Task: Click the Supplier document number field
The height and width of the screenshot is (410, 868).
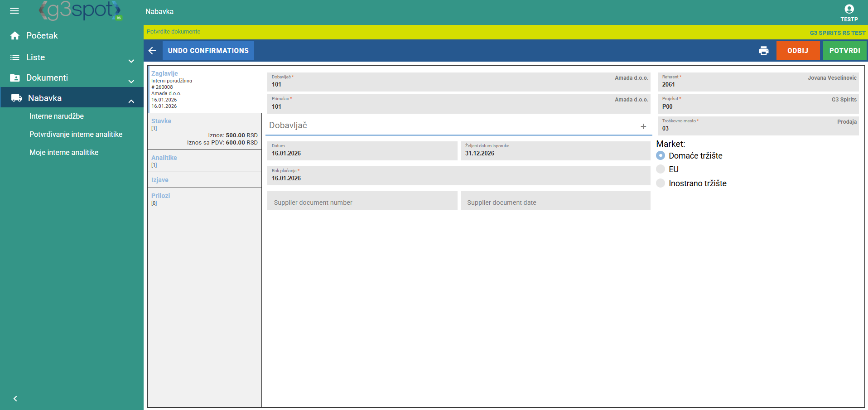Action: (362, 202)
